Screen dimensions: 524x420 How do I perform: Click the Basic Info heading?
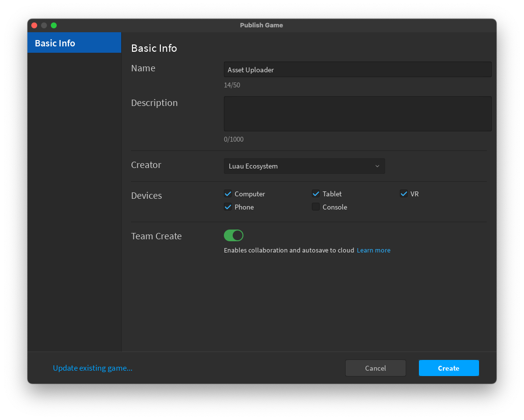click(153, 48)
